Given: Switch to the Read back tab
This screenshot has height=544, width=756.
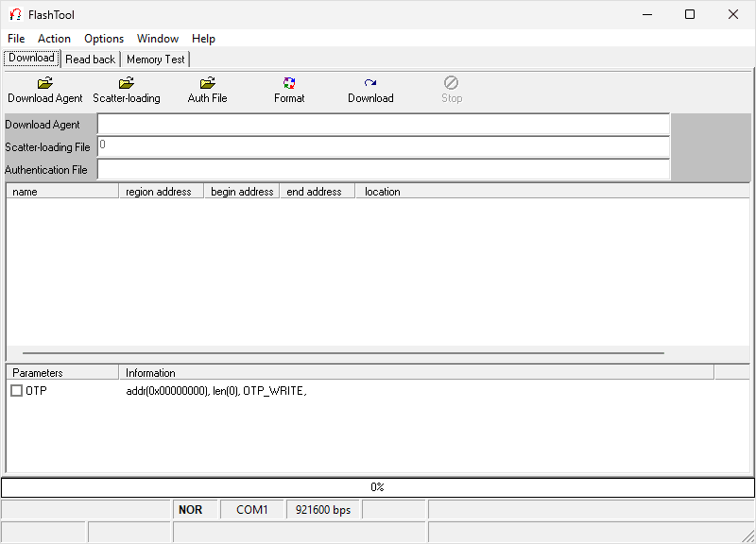Looking at the screenshot, I should click(90, 59).
